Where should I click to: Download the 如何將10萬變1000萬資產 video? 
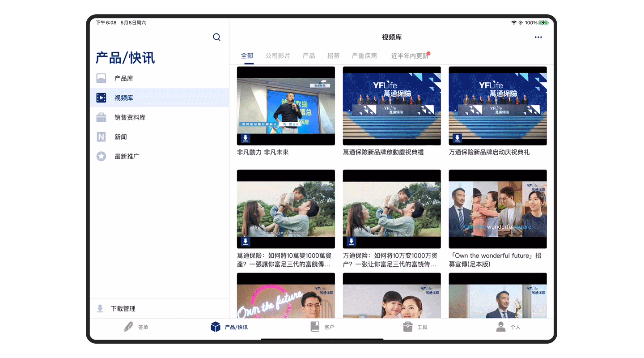[246, 242]
